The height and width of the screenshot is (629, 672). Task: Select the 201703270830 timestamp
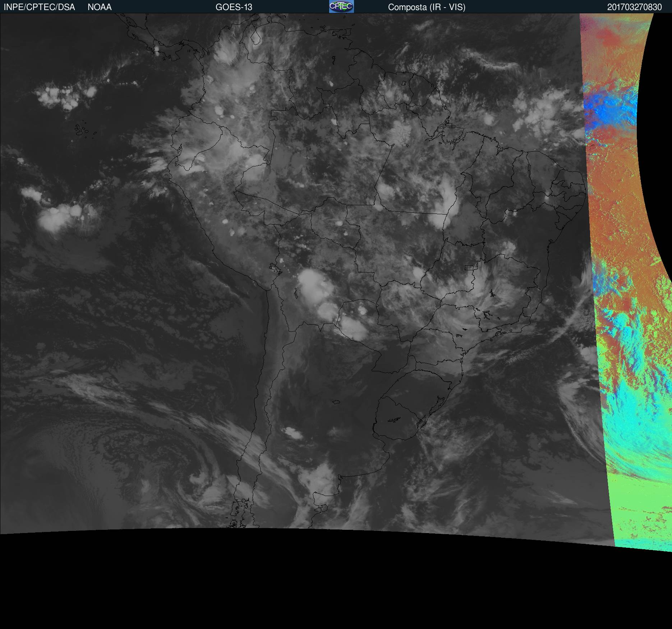[x=635, y=7]
